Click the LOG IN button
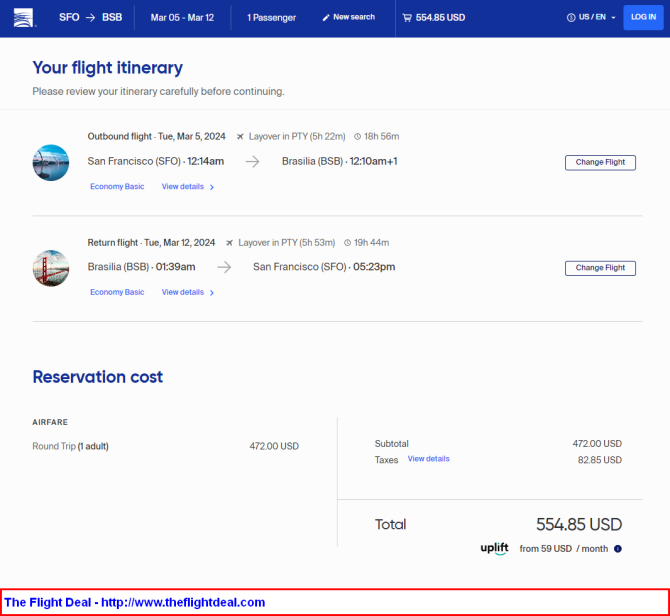This screenshot has width=670, height=616. coord(643,17)
